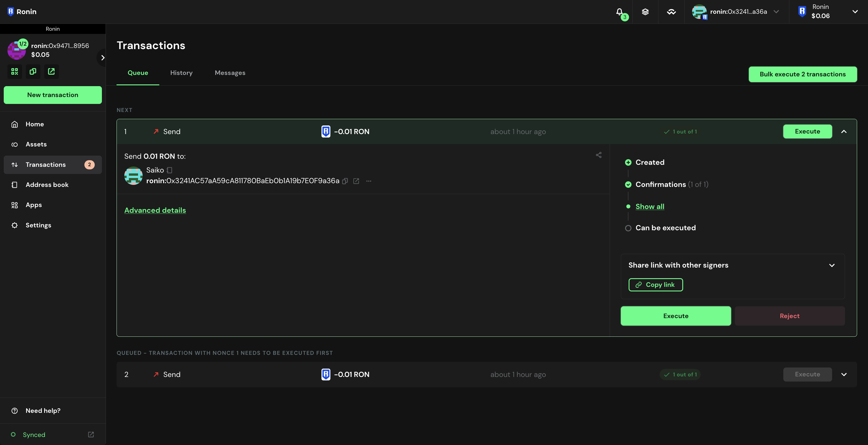Image resolution: width=868 pixels, height=445 pixels.
Task: Go to Home in the sidebar
Action: click(x=53, y=124)
